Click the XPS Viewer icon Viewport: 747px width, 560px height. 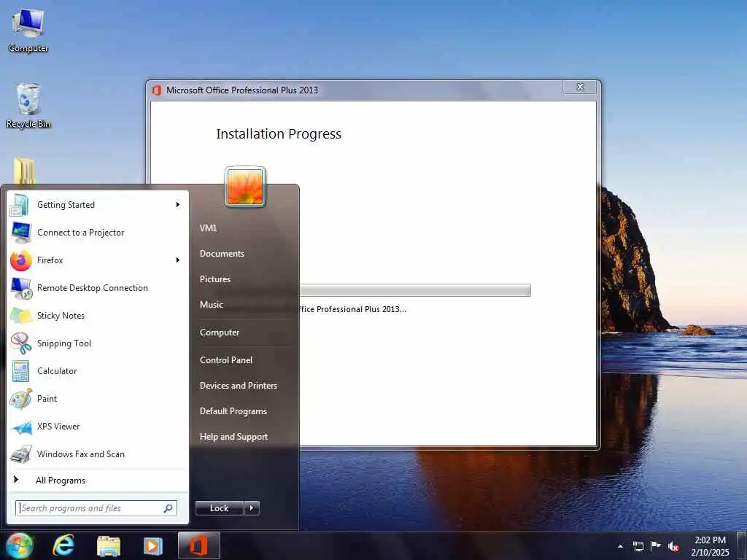click(x=21, y=427)
